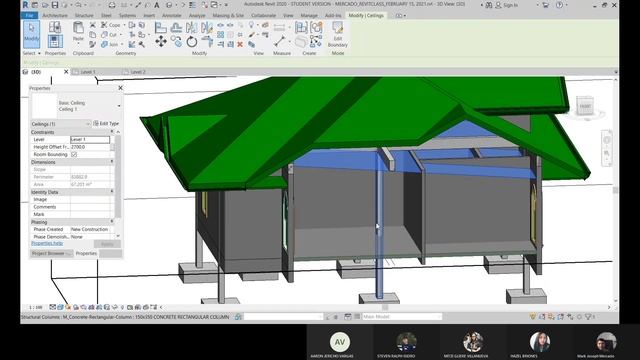Open the Main Model design option dropdown
The height and width of the screenshot is (360, 640).
click(402, 317)
